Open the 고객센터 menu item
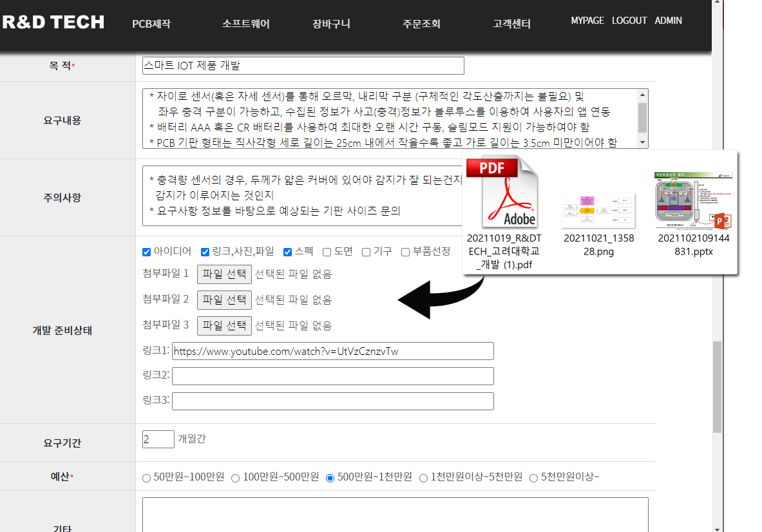 tap(511, 24)
